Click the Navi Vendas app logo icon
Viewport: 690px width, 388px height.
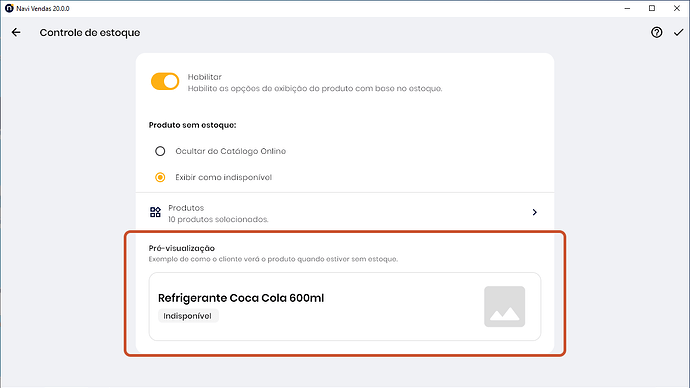(9, 8)
